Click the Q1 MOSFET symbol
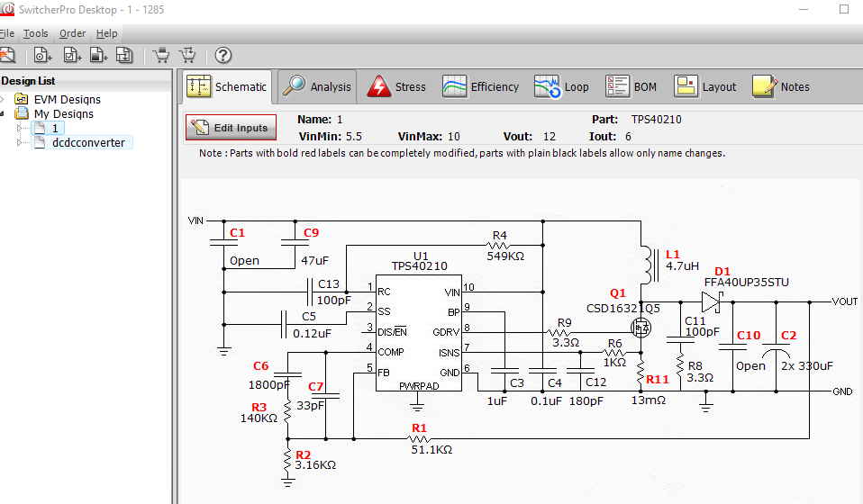Viewport: 863px width, 504px height. (640, 328)
